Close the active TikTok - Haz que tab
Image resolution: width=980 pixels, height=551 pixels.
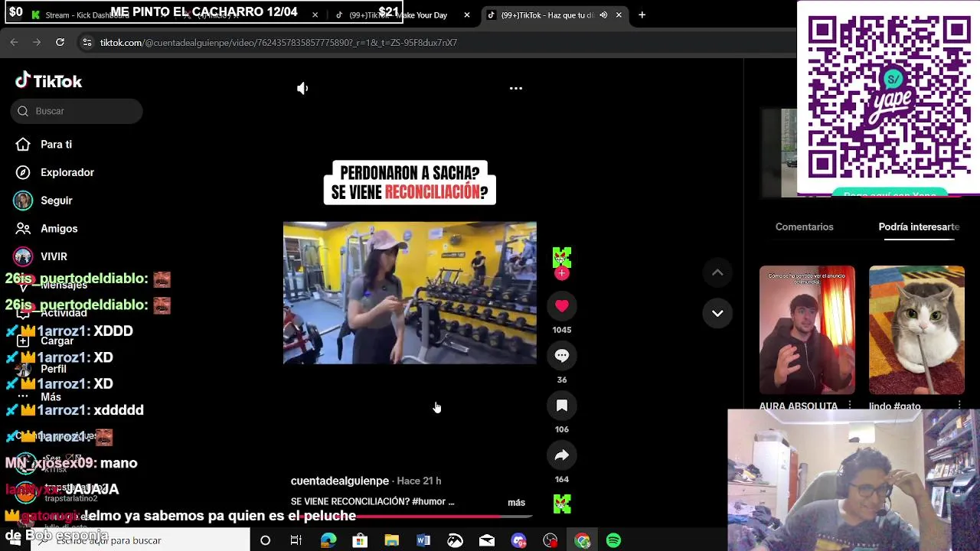pyautogui.click(x=619, y=15)
